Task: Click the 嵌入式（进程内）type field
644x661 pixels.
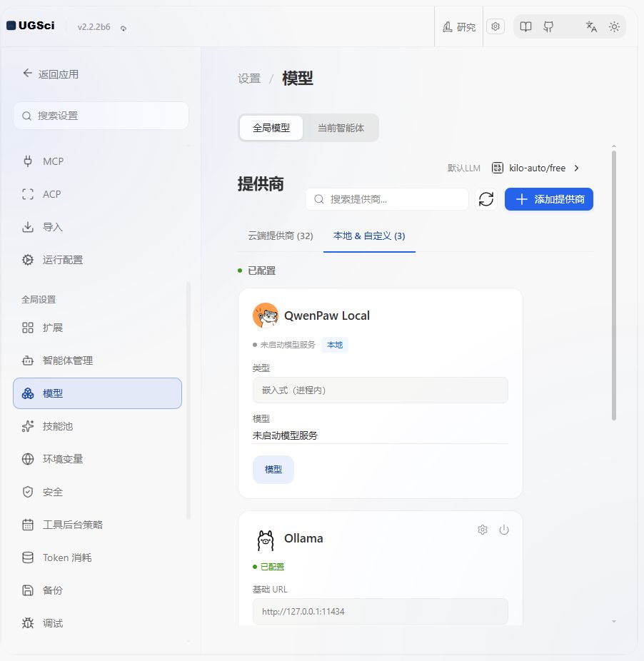Action: [x=381, y=390]
